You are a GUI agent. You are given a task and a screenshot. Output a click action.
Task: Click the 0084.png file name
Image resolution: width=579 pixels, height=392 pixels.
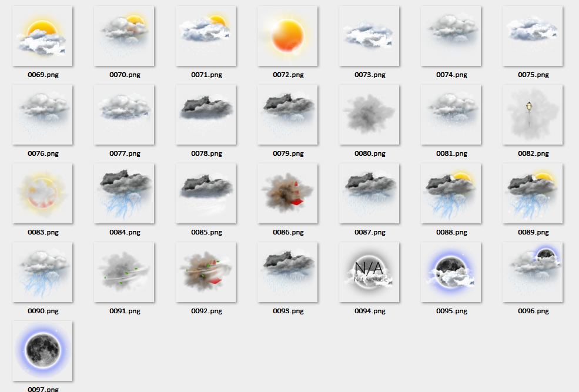pos(125,232)
